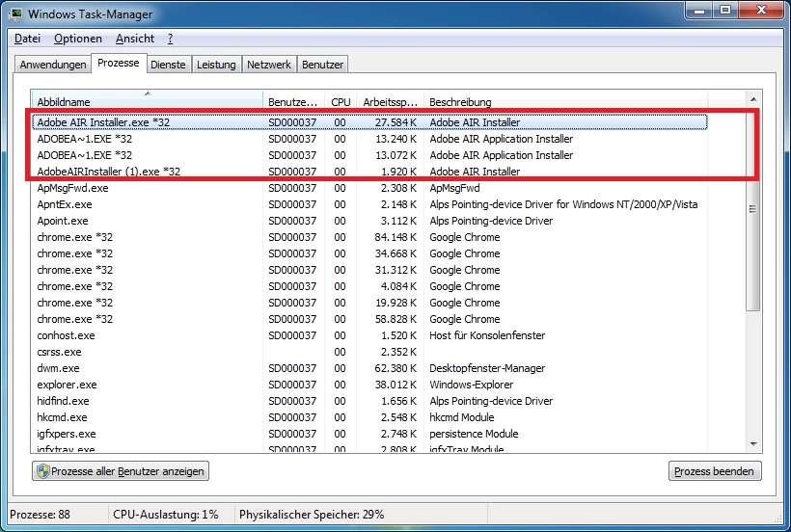
Task: Click the Desktopfenster-Manager description
Action: (x=487, y=368)
